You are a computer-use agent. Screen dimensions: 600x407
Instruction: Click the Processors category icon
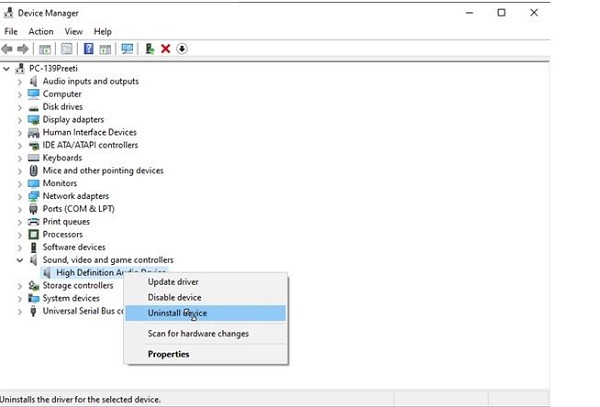(34, 234)
